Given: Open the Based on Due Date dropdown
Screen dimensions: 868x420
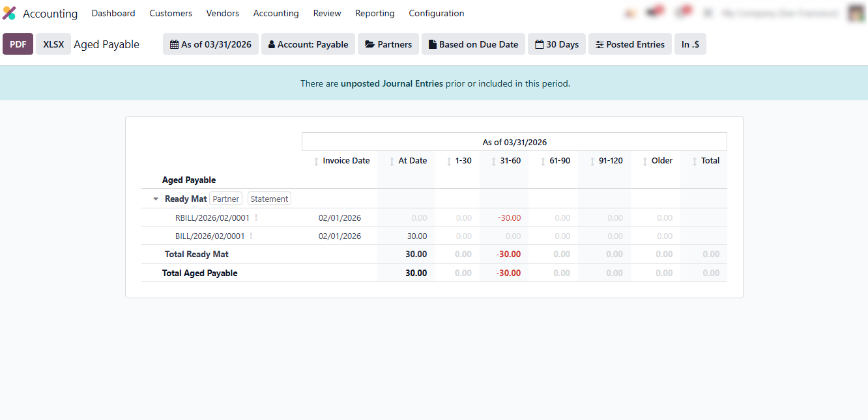Looking at the screenshot, I should click(473, 44).
